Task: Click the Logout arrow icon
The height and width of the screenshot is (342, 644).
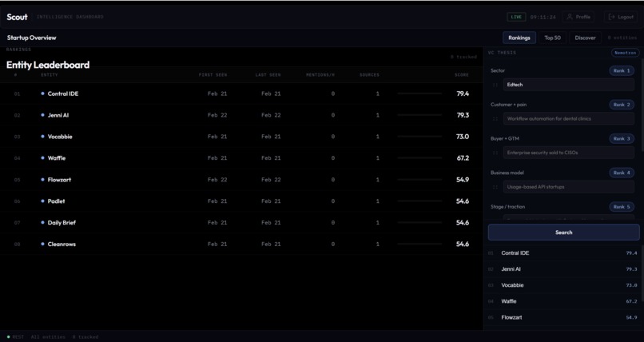Action: point(611,17)
